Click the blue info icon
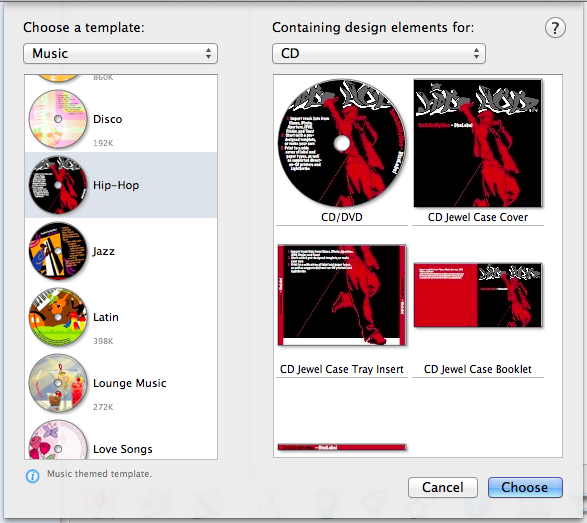The image size is (587, 523). pyautogui.click(x=33, y=476)
